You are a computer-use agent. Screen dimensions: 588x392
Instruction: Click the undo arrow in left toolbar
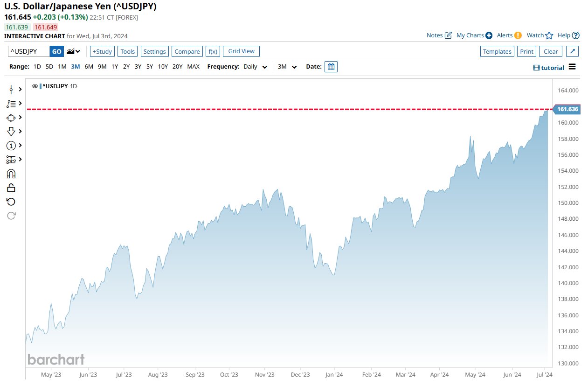[x=11, y=202]
